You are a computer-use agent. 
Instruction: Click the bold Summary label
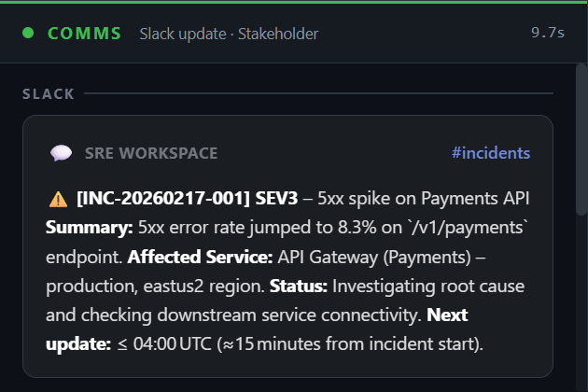tap(90, 228)
